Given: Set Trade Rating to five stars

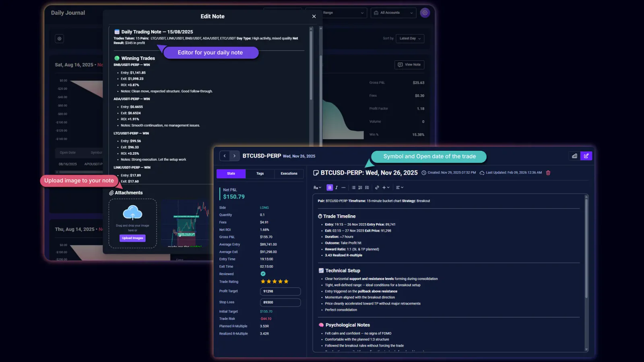Looking at the screenshot, I should pyautogui.click(x=286, y=281).
